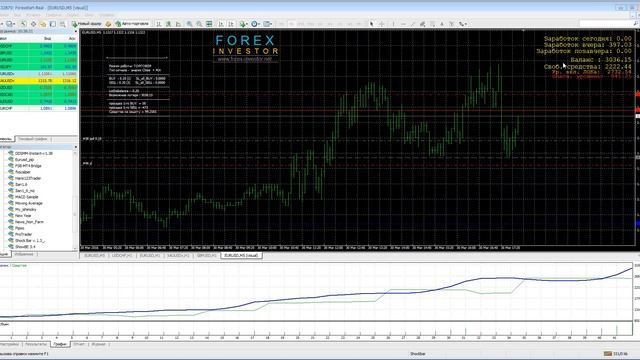The image size is (640, 360).
Task: Toggle the Strategy Tester toolbar icon
Action: point(63,24)
